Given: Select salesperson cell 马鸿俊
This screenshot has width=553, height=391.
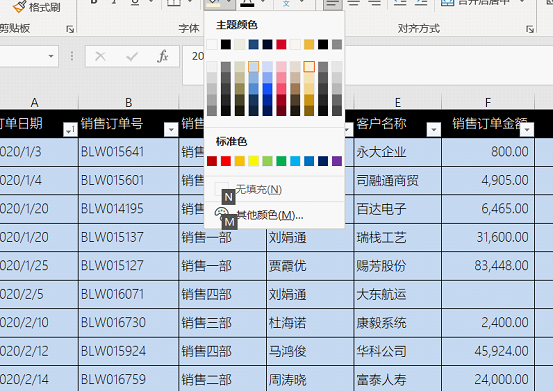Looking at the screenshot, I should [310, 351].
